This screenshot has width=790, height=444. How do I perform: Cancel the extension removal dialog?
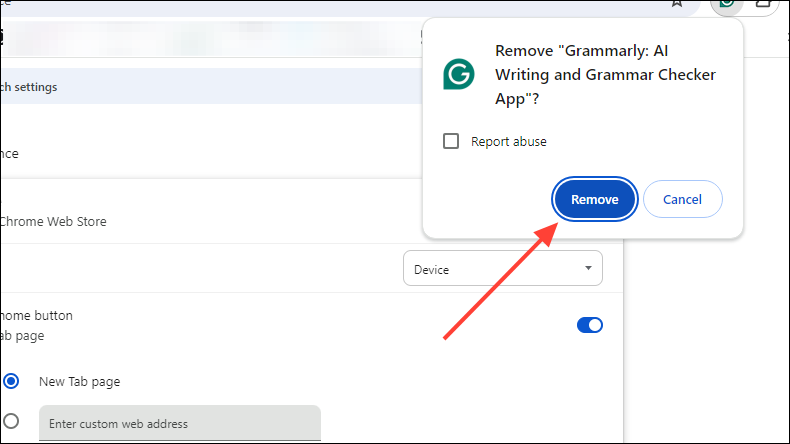pyautogui.click(x=682, y=199)
